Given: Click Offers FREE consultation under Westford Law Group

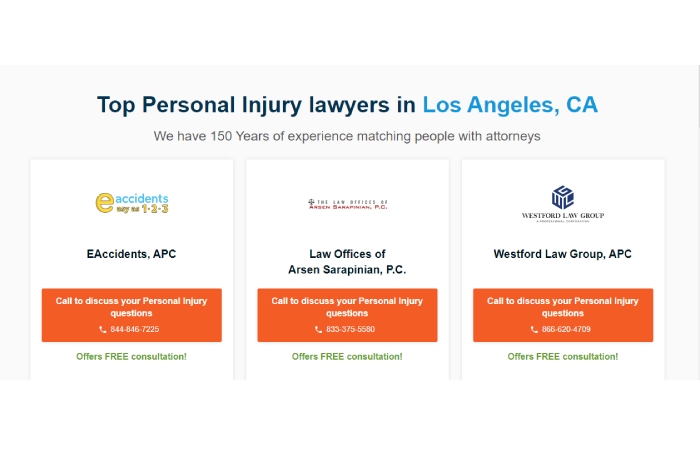Looking at the screenshot, I should (562, 357).
